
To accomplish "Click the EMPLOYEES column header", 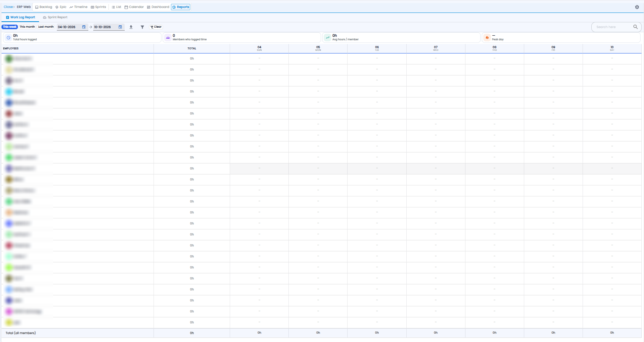I will [x=77, y=49].
